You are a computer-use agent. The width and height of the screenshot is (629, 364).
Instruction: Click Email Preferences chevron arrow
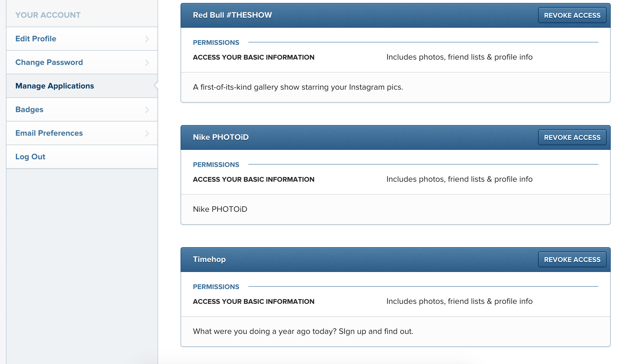(147, 133)
